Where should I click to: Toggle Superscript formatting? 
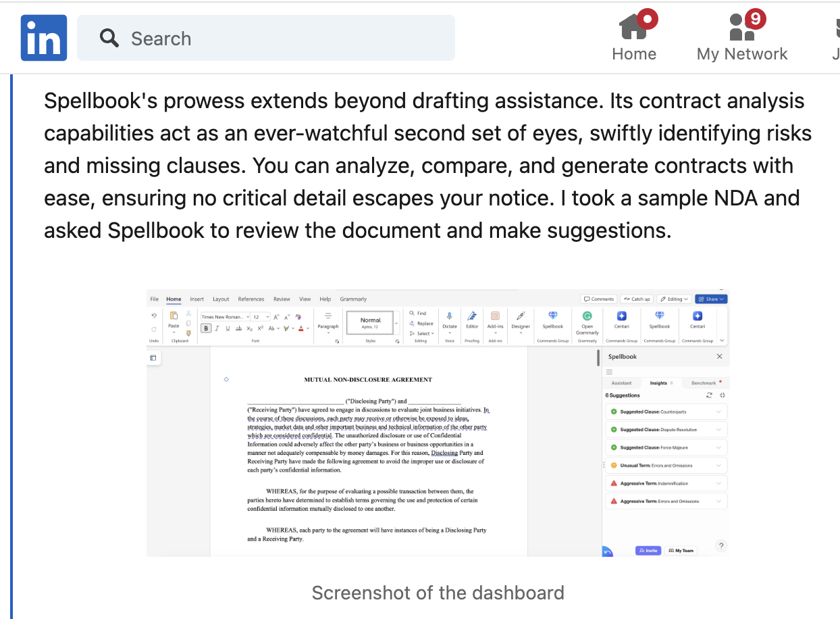pos(260,328)
